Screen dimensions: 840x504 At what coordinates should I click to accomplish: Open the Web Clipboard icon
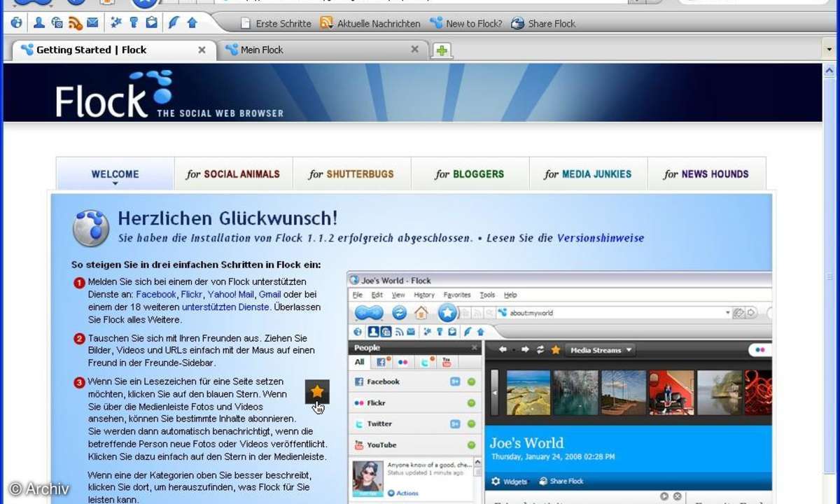point(151,23)
